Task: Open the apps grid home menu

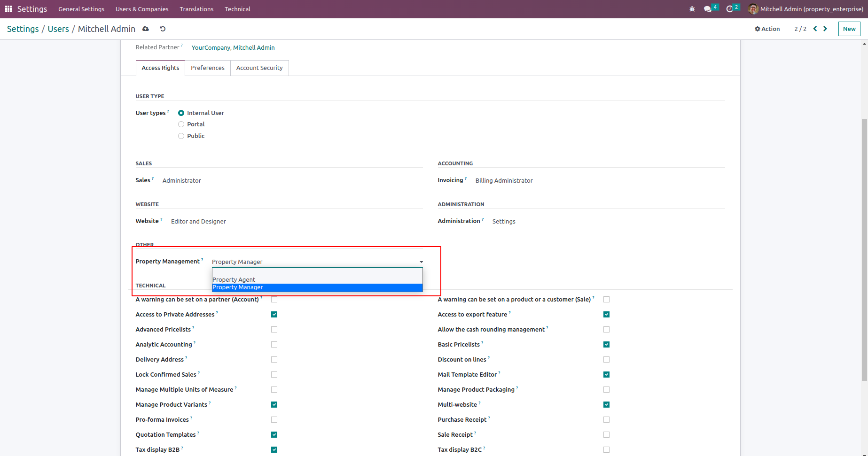Action: coord(8,9)
